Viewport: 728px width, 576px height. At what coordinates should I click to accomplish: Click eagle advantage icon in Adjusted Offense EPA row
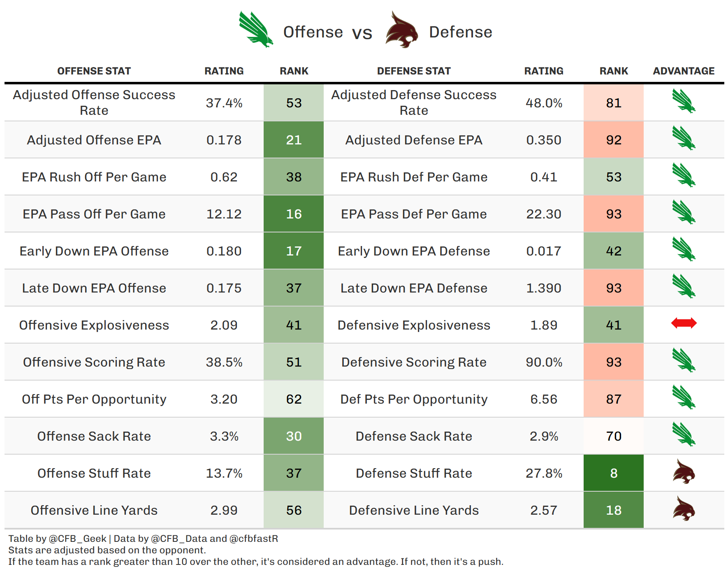(x=684, y=138)
